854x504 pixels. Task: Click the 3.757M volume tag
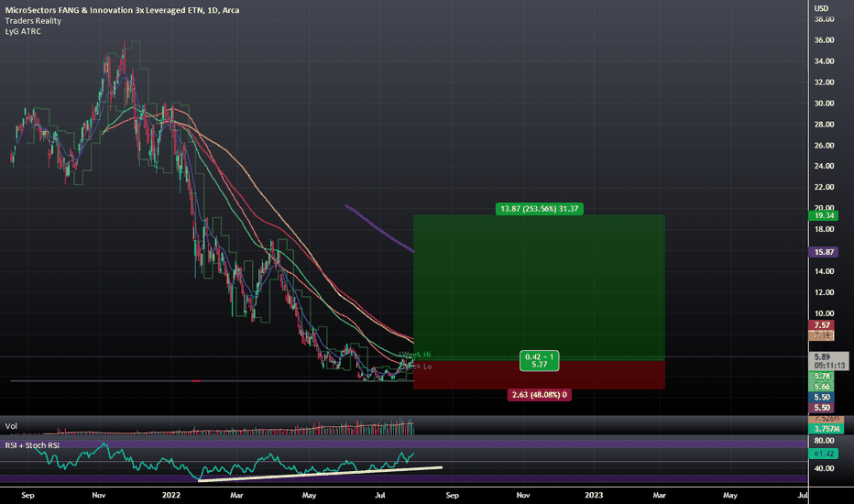827,429
